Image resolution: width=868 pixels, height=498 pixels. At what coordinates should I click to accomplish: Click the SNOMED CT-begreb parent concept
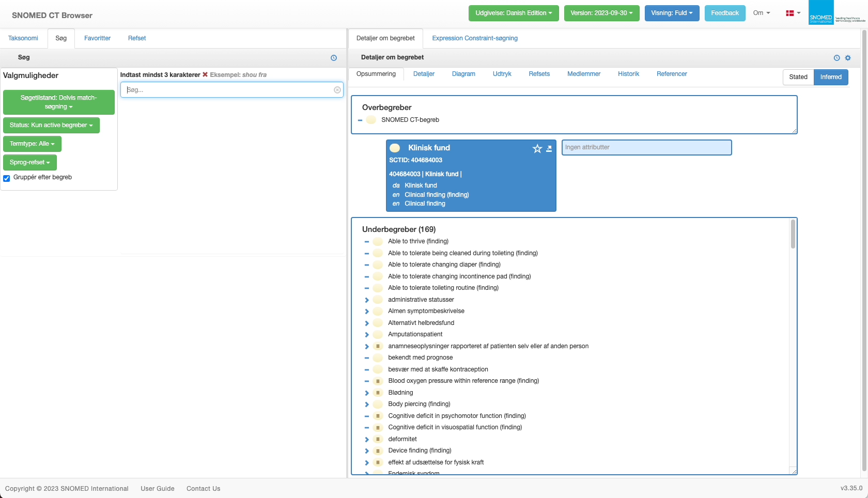click(x=410, y=120)
